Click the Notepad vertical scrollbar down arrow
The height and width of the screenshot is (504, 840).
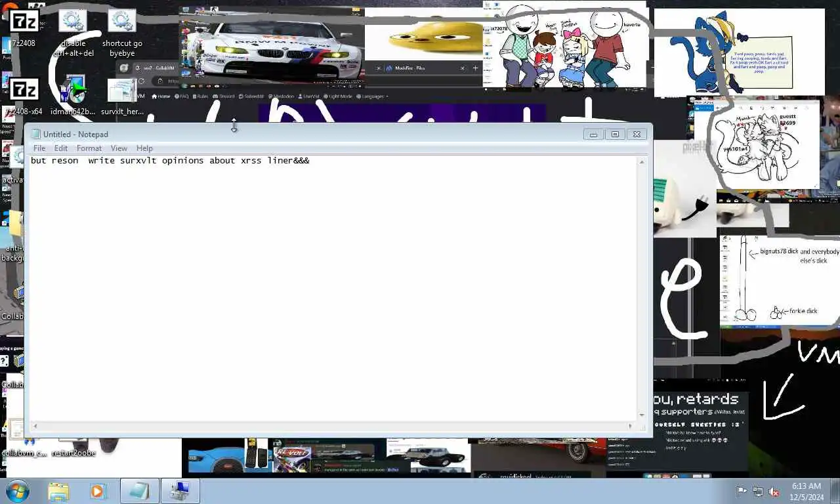point(642,415)
